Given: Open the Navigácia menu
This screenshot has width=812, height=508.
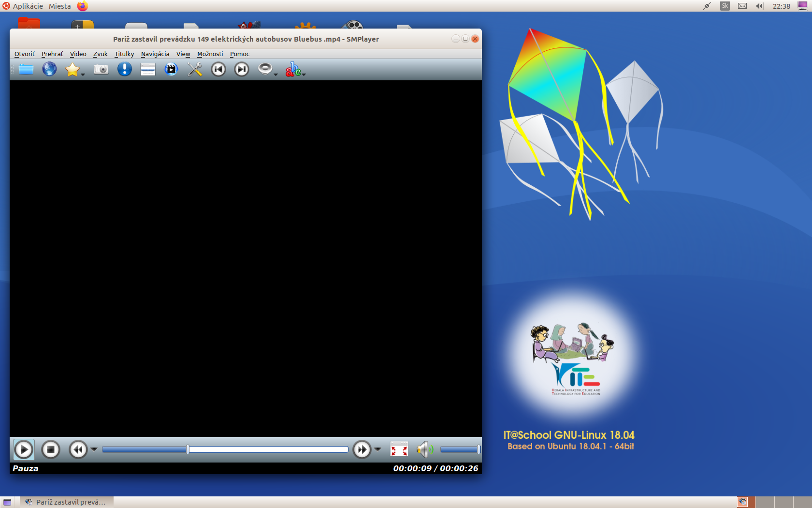Looking at the screenshot, I should click(155, 54).
